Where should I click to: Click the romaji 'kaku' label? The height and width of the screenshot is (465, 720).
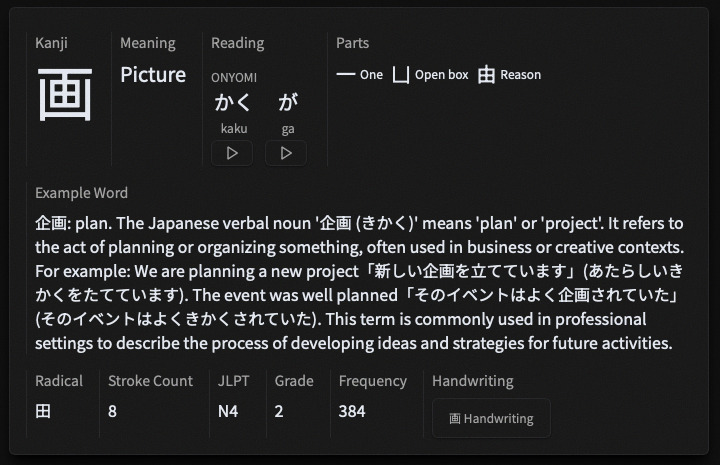(x=232, y=128)
